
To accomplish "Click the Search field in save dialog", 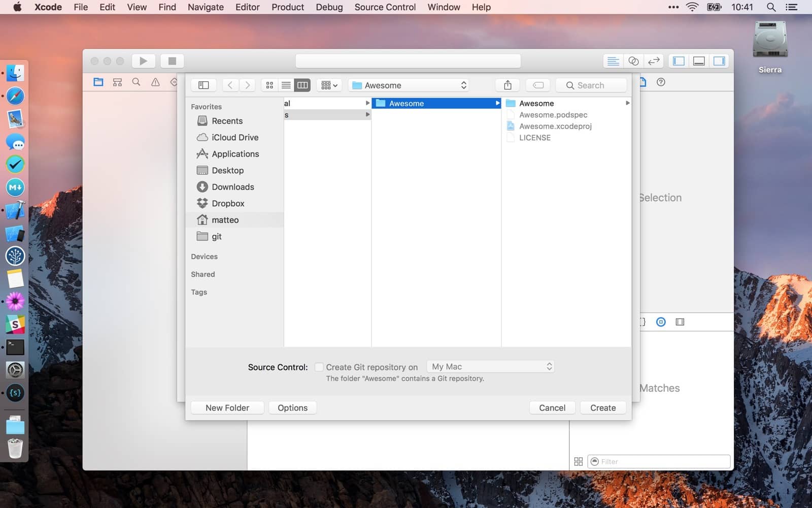I will click(x=591, y=85).
